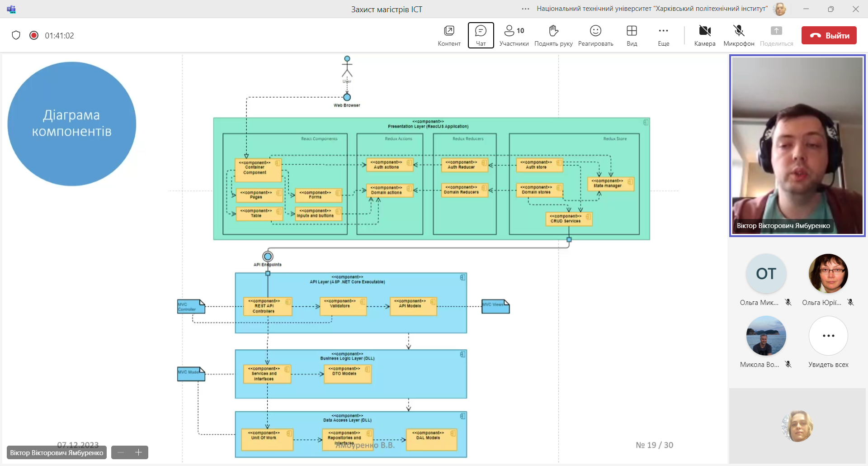
Task: Leave the meeting with Выйти button
Action: click(x=829, y=35)
